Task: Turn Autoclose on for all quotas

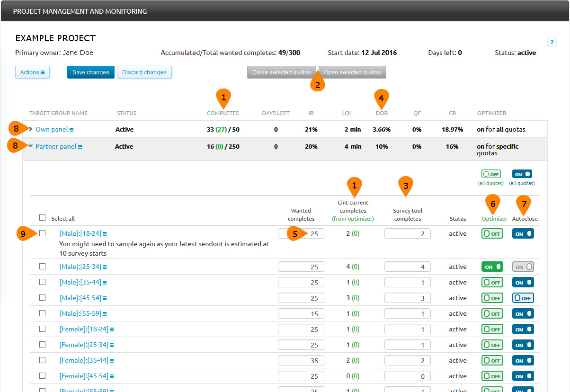Action: pos(522,174)
